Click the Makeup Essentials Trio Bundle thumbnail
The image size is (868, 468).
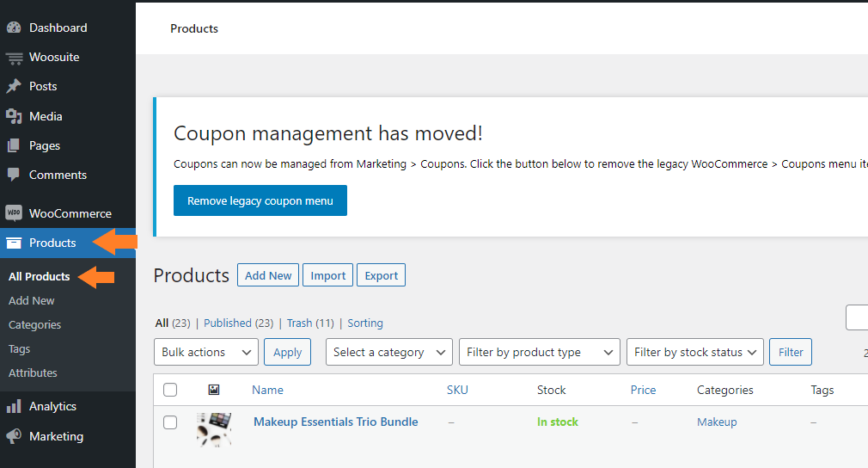click(214, 429)
